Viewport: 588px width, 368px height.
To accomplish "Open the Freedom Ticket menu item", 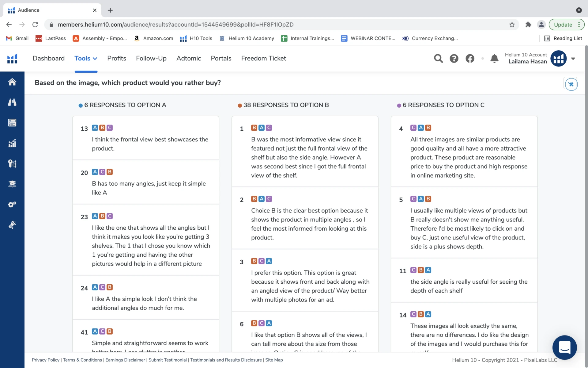I will click(x=263, y=58).
